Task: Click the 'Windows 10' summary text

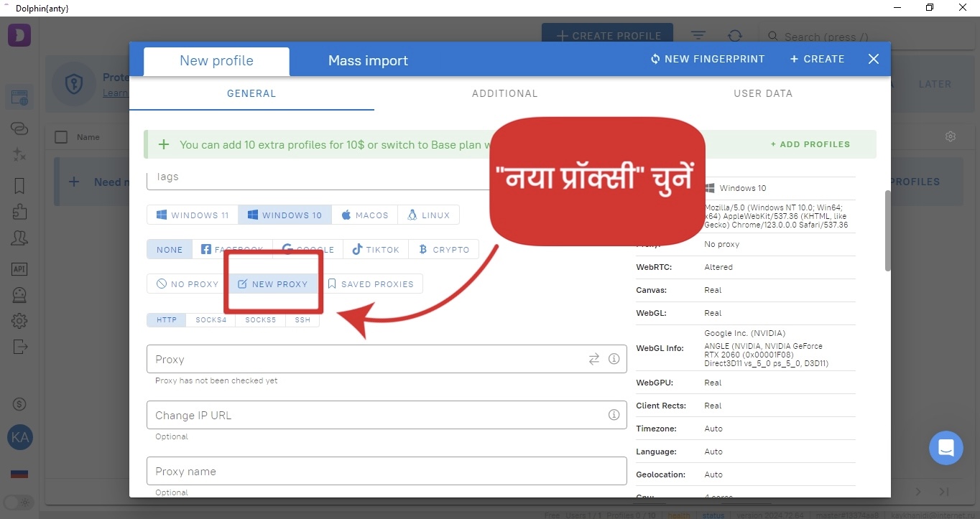Action: [743, 188]
